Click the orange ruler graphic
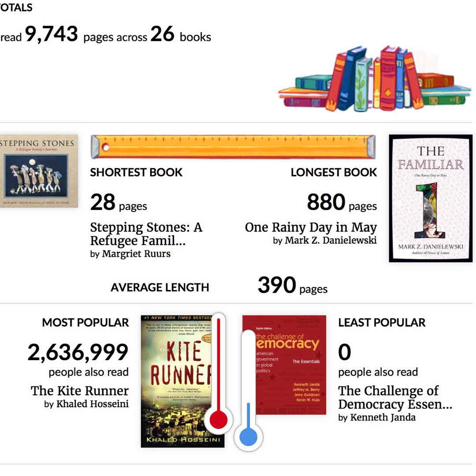The width and height of the screenshot is (476, 476). (233, 147)
